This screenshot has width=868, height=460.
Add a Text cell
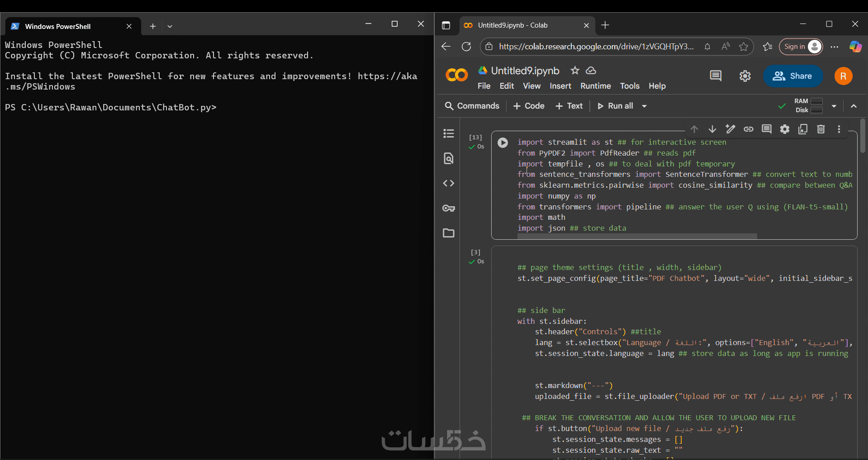[569, 106]
